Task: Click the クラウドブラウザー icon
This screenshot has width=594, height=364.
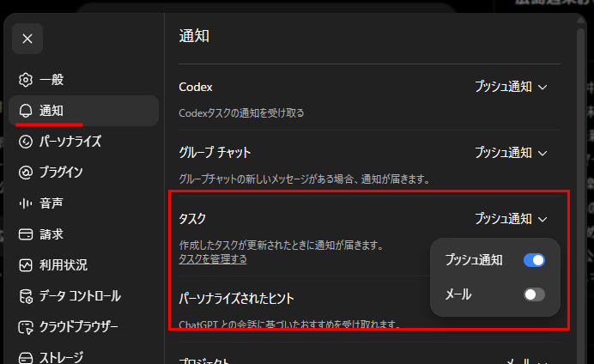Action: (26, 327)
